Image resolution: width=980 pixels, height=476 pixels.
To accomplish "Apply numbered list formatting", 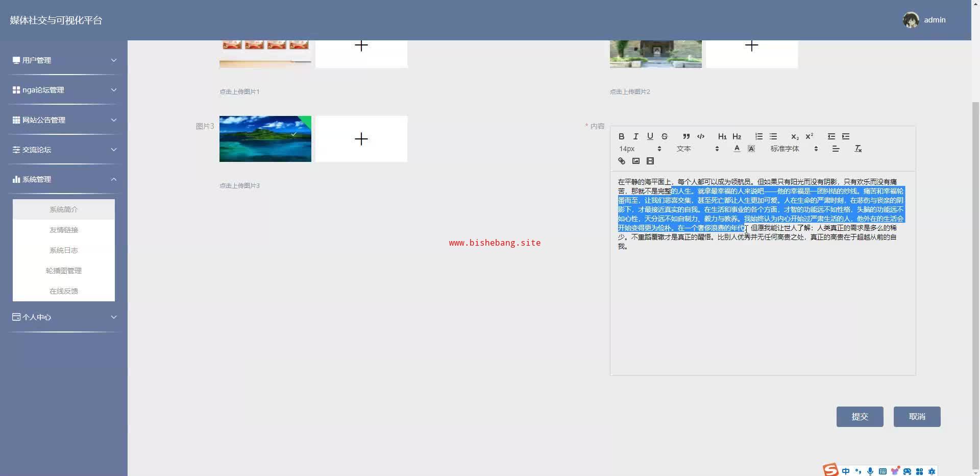I will (758, 136).
